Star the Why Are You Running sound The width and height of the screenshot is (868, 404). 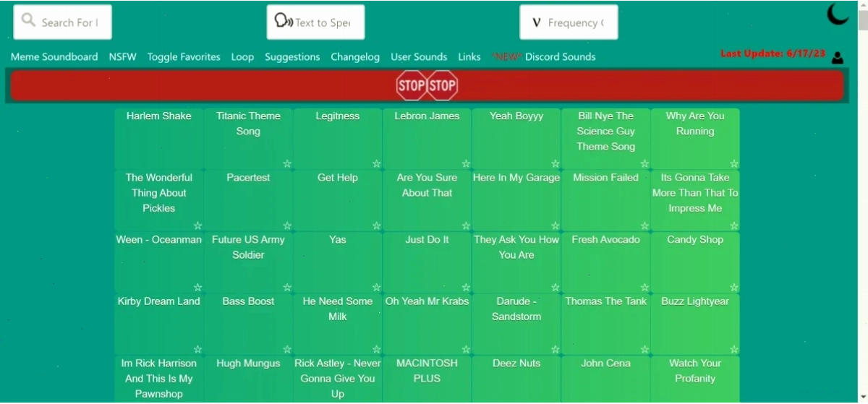coord(734,164)
